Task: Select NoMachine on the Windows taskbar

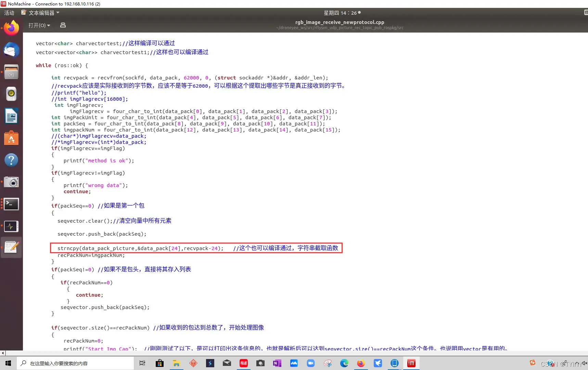Action: [411, 363]
